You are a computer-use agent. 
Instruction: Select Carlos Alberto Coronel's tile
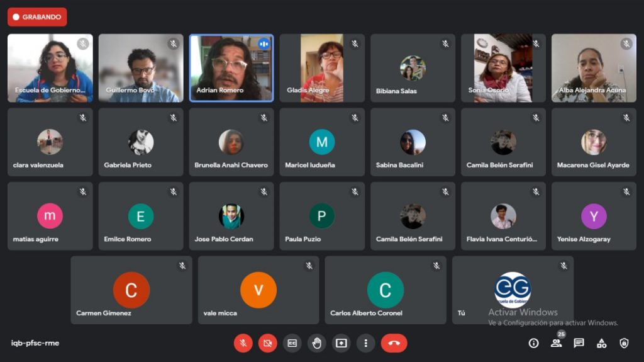pos(385,290)
